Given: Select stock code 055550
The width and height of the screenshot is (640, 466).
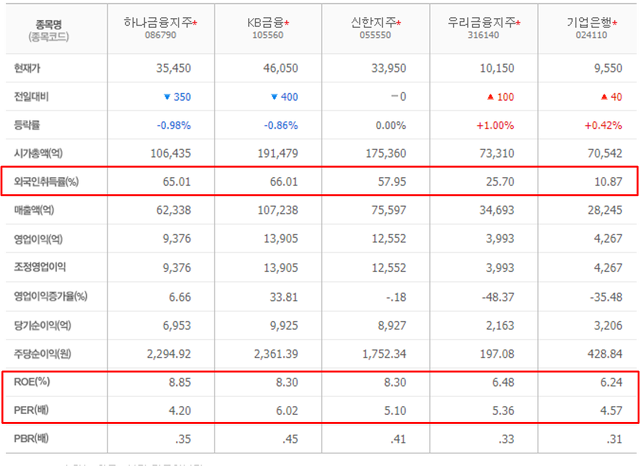Looking at the screenshot, I should [x=375, y=35].
